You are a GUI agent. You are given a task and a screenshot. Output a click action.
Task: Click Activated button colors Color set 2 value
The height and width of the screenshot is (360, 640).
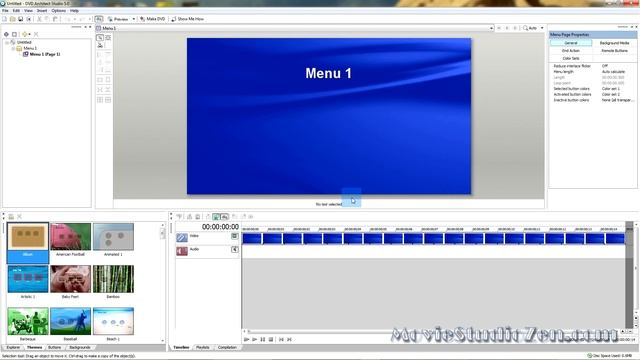(x=611, y=94)
